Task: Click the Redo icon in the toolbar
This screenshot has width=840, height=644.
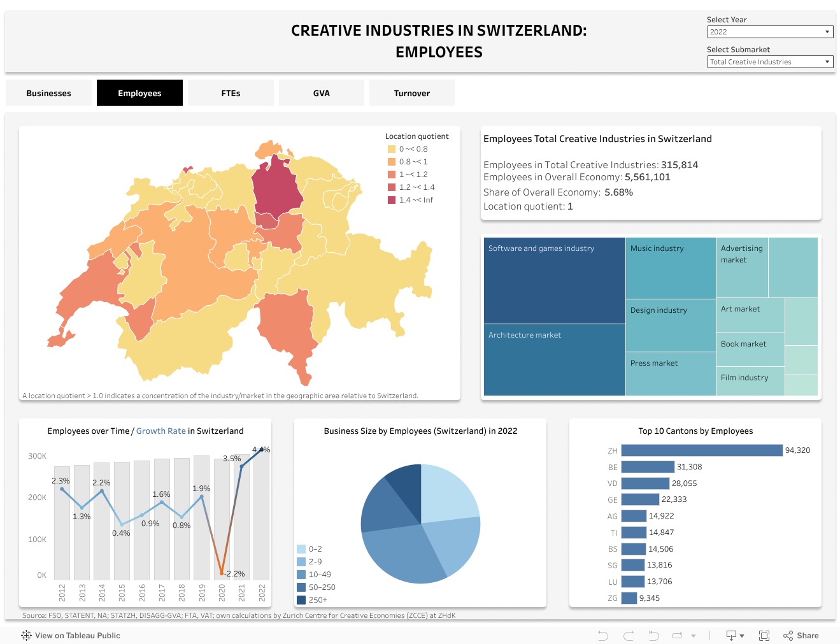Action: tap(629, 636)
